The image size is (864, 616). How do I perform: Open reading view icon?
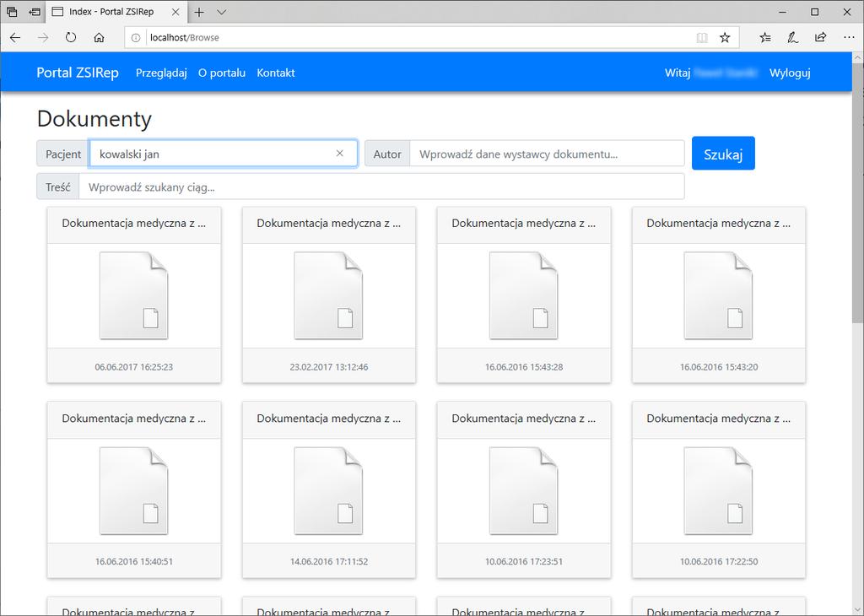pos(702,37)
